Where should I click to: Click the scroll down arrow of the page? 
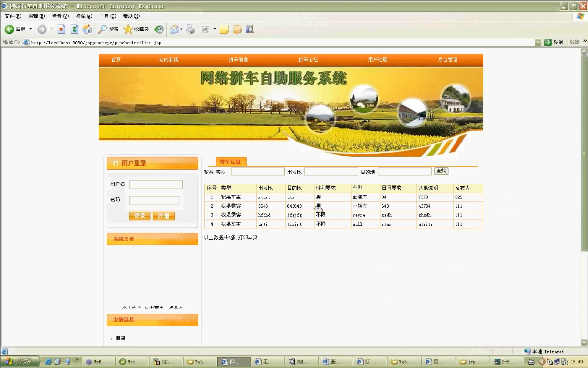coord(584,342)
